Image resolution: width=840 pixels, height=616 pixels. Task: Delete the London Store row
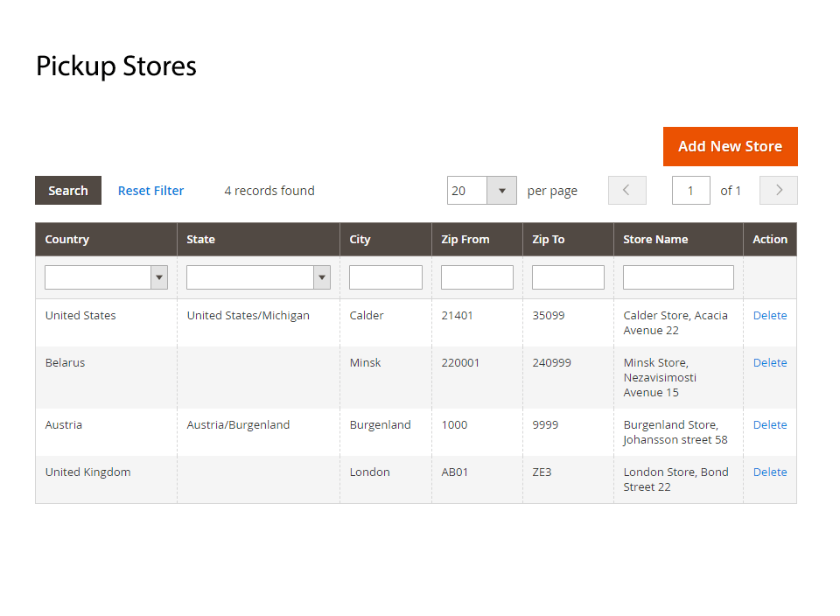point(769,472)
